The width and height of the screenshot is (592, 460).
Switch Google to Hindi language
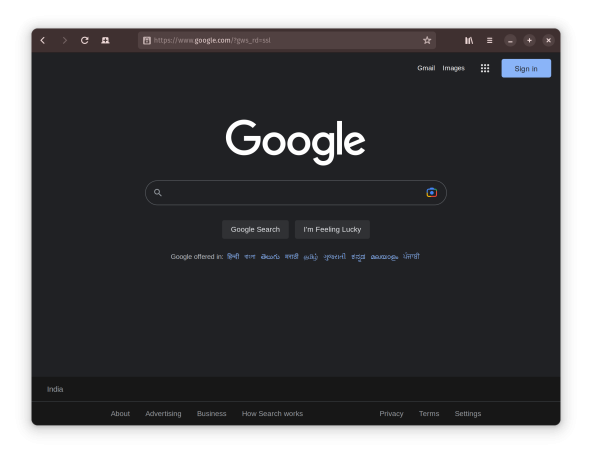(x=233, y=256)
